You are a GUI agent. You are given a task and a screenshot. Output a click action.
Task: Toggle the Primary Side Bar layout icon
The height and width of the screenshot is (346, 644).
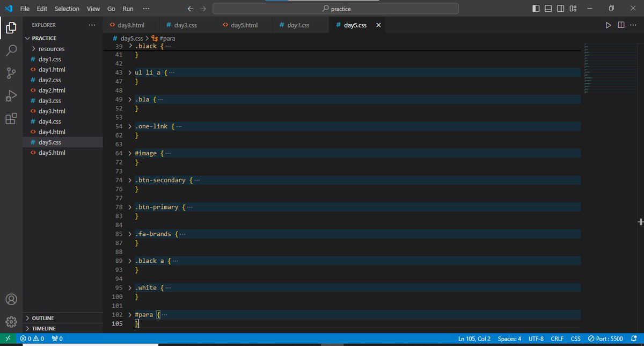point(536,9)
